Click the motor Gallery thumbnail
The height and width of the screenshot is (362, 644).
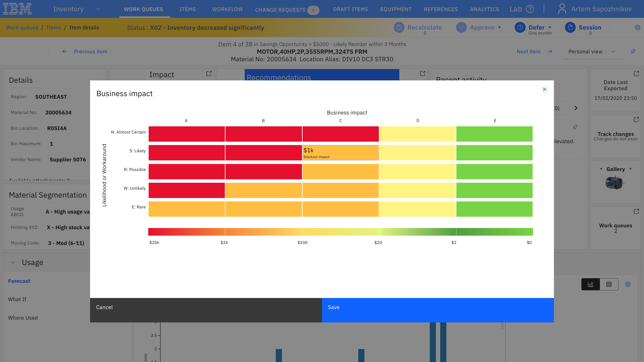(615, 182)
